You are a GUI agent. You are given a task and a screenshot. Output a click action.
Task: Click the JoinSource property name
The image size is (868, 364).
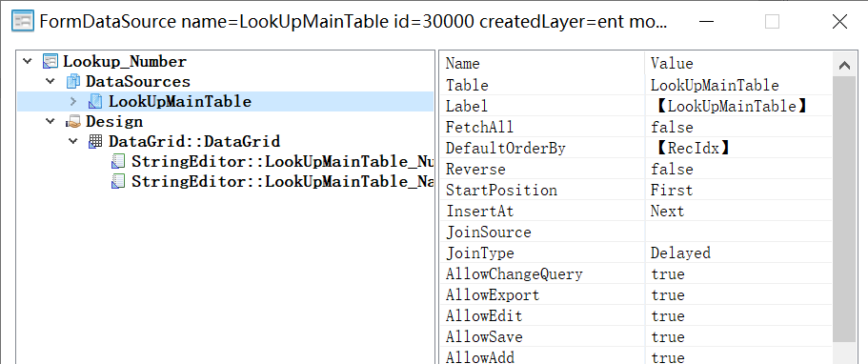[488, 233]
